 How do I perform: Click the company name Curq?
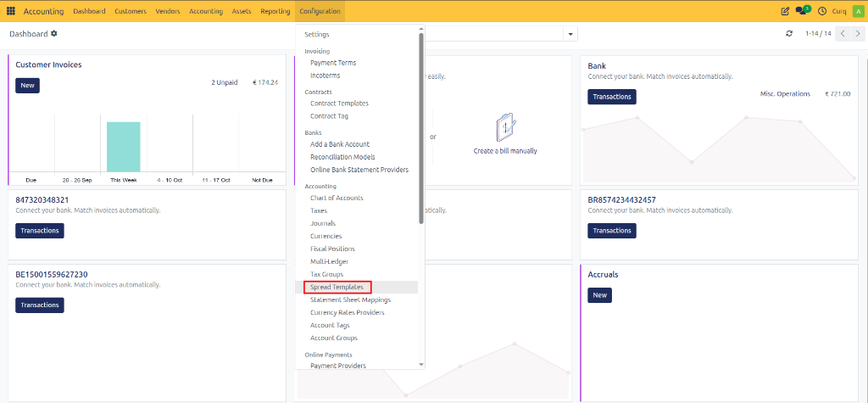click(x=839, y=11)
